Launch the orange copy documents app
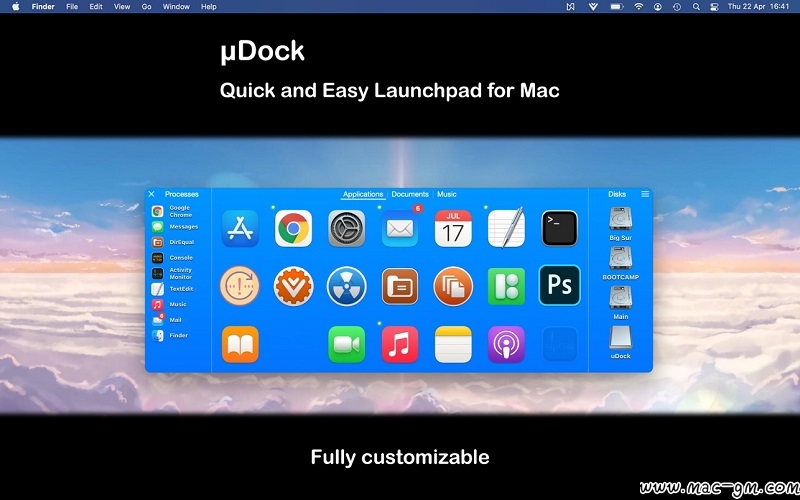Image resolution: width=800 pixels, height=500 pixels. pos(453,286)
